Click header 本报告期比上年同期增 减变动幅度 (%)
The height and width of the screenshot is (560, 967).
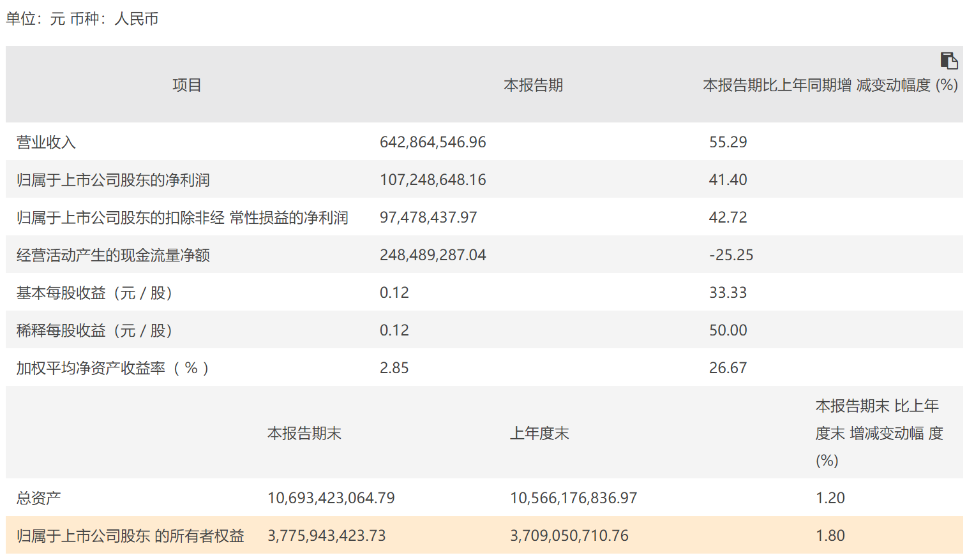pyautogui.click(x=830, y=85)
